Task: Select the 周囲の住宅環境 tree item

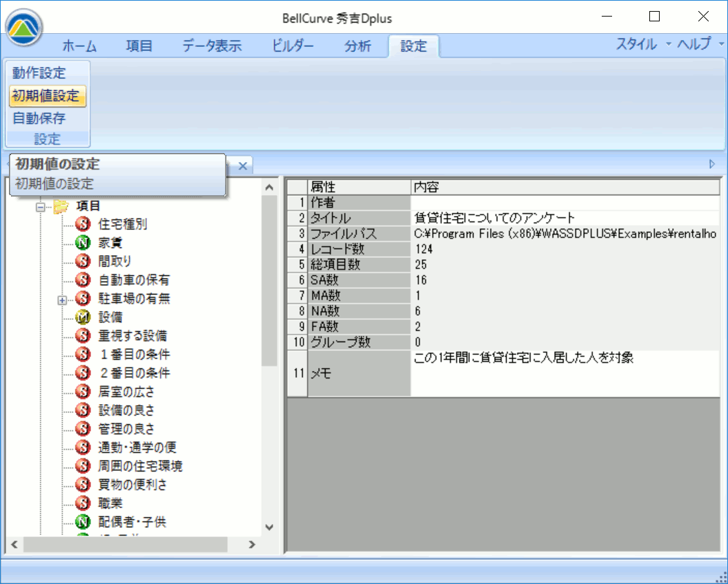Action: click(140, 465)
